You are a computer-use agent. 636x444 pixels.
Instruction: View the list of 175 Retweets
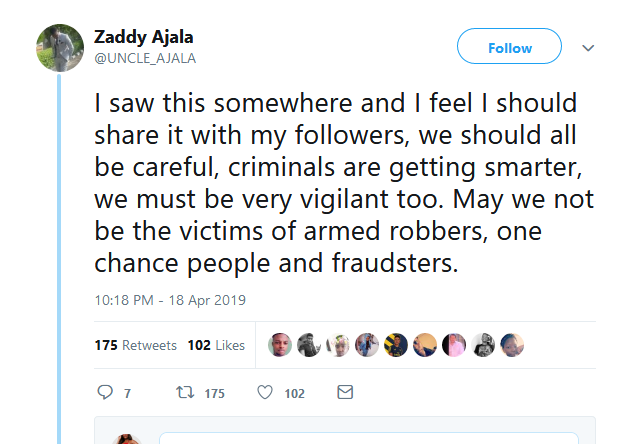point(135,345)
